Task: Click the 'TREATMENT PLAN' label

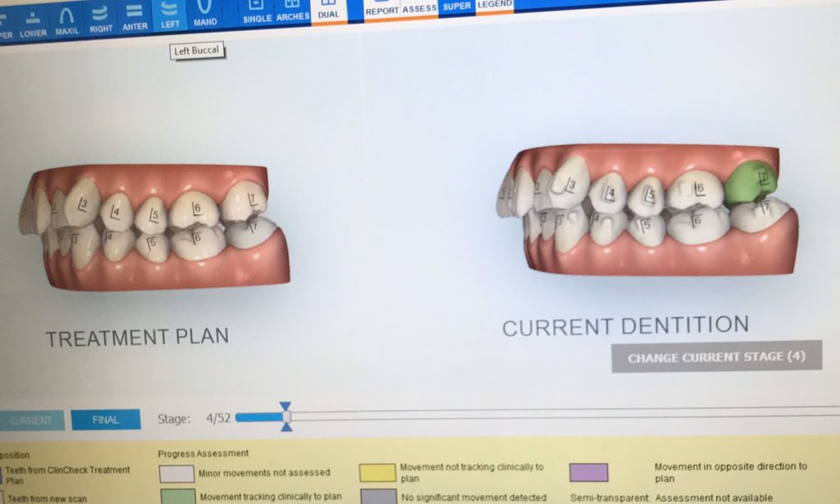Action: 137,338
